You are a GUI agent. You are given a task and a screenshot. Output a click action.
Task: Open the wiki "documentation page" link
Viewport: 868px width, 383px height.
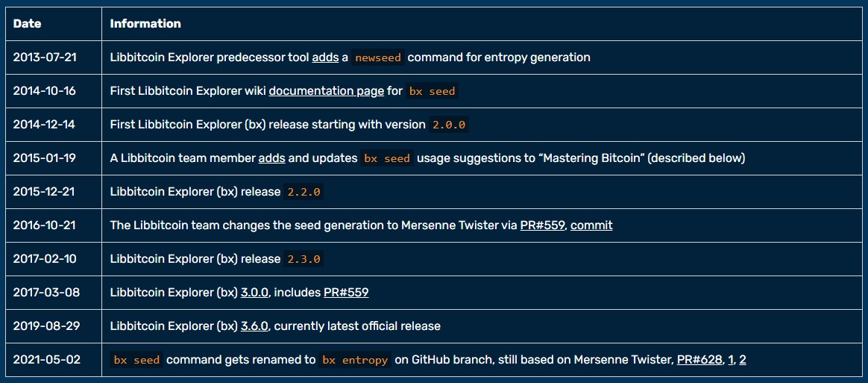point(327,91)
